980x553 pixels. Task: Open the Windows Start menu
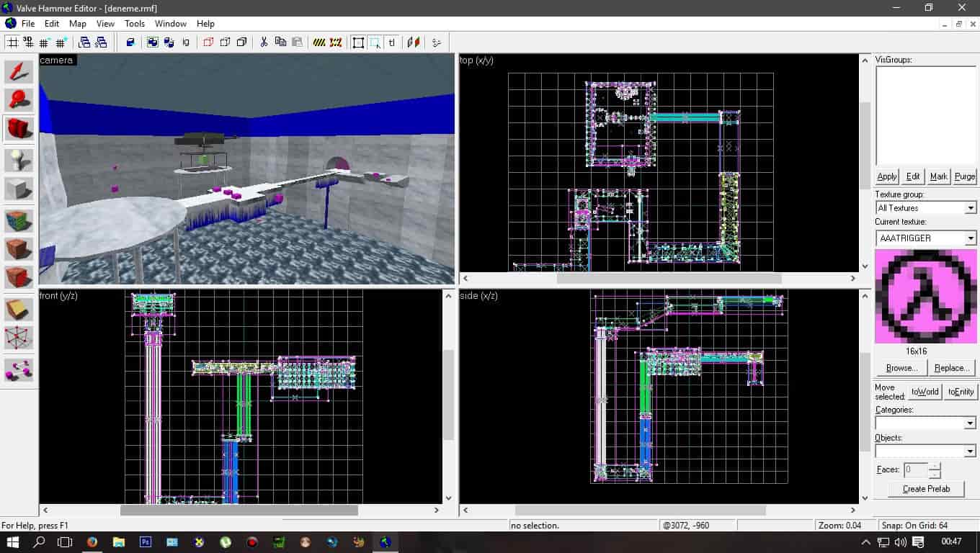tap(13, 541)
